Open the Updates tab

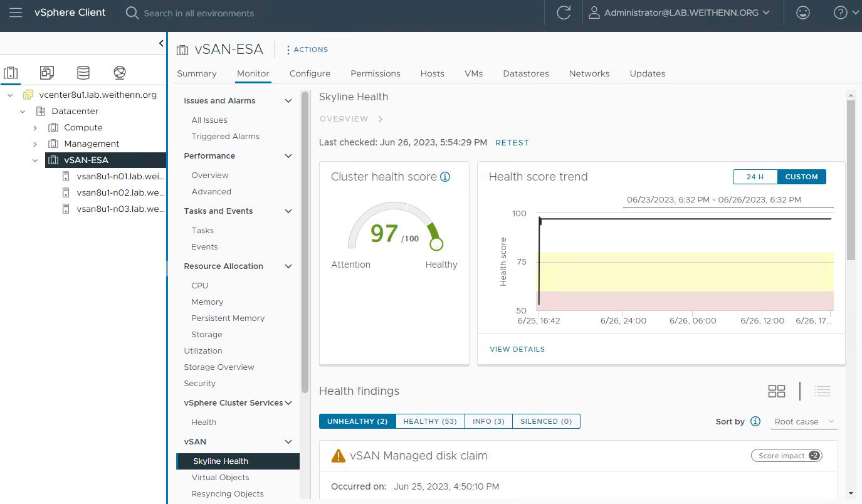pyautogui.click(x=648, y=73)
